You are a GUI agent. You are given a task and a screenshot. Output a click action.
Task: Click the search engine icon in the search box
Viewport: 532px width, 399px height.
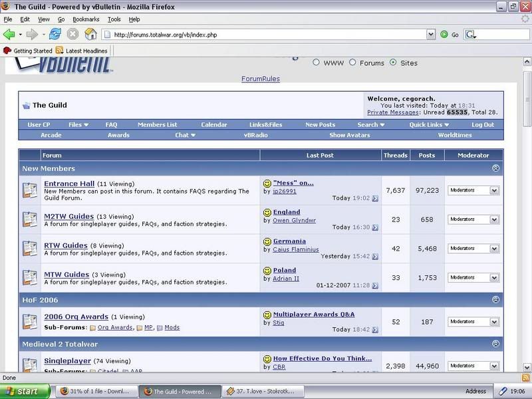tap(470, 35)
